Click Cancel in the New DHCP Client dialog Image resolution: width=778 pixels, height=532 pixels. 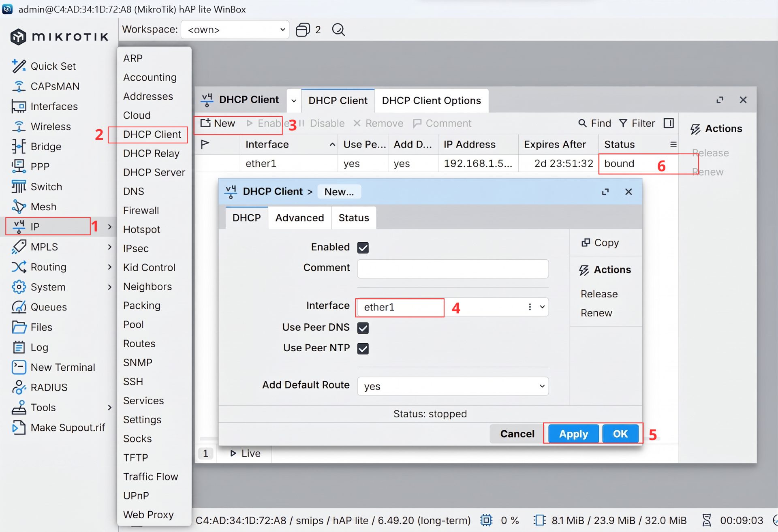(x=517, y=434)
